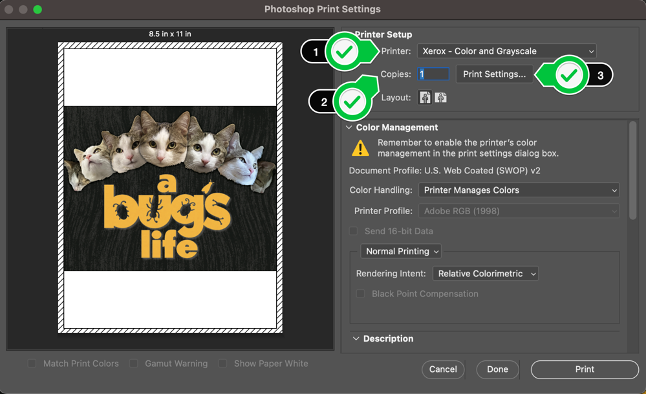Image resolution: width=646 pixels, height=394 pixels.
Task: Click the Printer Setup heading
Action: click(383, 35)
